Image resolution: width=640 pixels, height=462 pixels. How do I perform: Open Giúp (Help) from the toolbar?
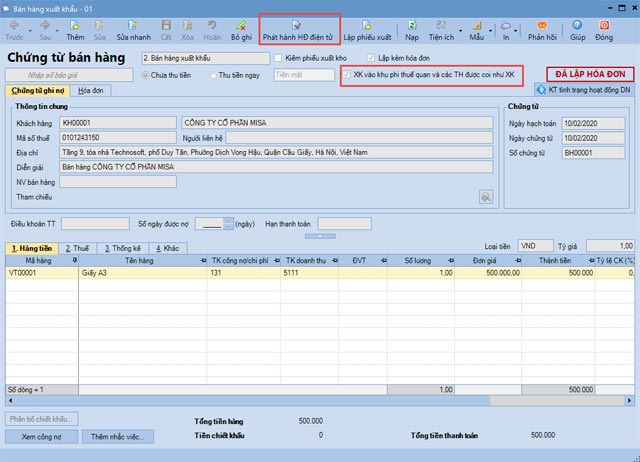578,28
